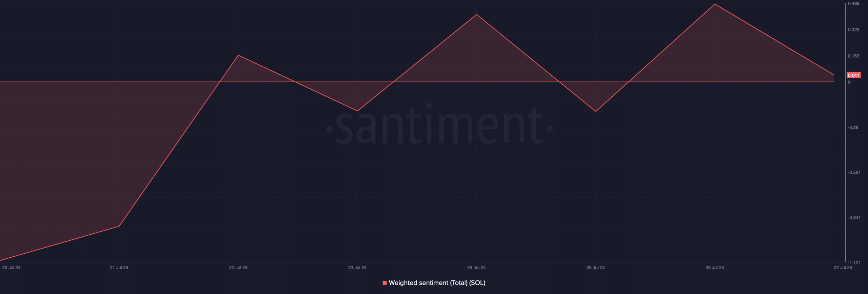Image resolution: width=868 pixels, height=294 pixels.
Task: Click the 22 Jul peak data point
Action: 238,55
